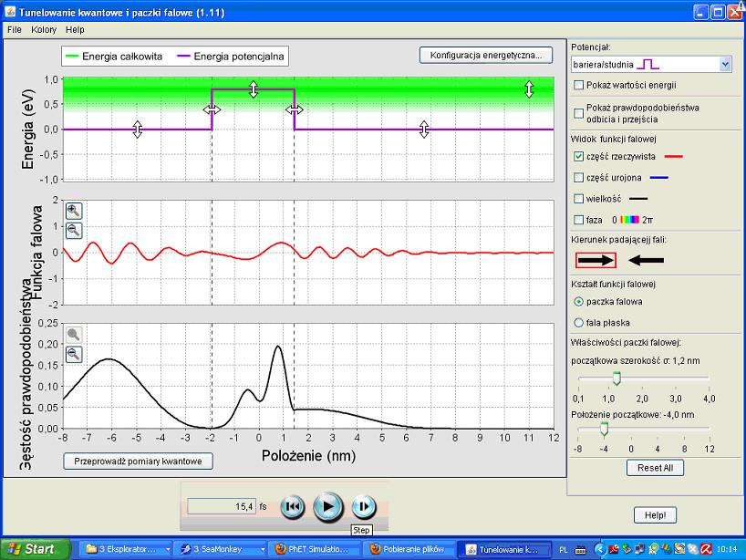Play the simulation

tap(327, 507)
